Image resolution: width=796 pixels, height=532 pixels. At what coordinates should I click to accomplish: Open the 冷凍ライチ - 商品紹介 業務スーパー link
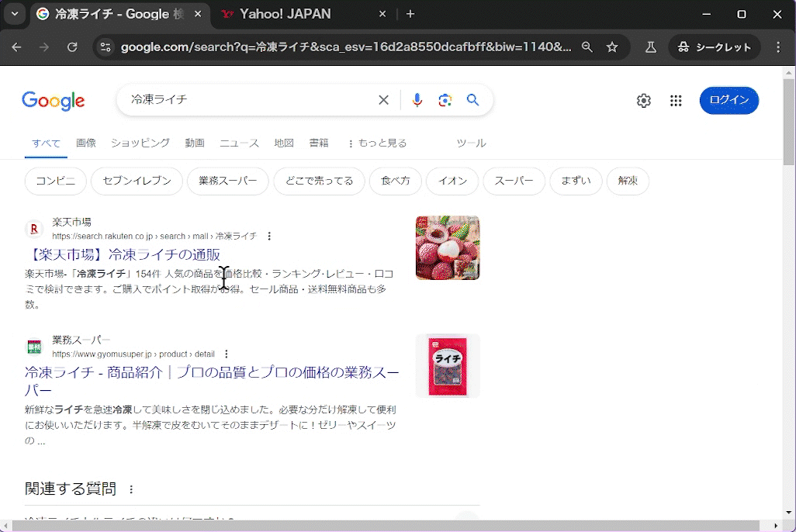pyautogui.click(x=212, y=382)
